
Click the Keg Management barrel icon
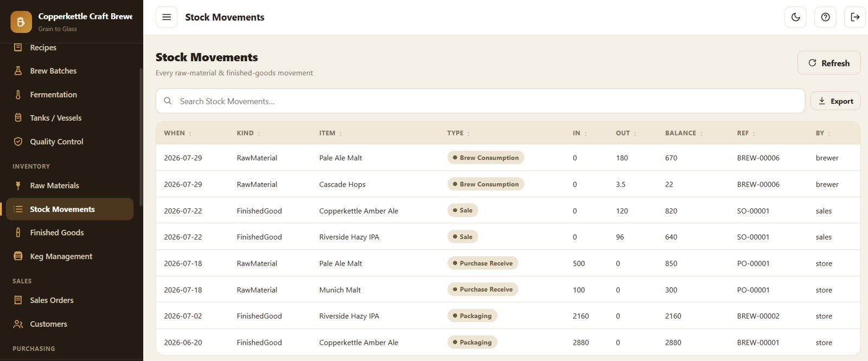(x=18, y=256)
